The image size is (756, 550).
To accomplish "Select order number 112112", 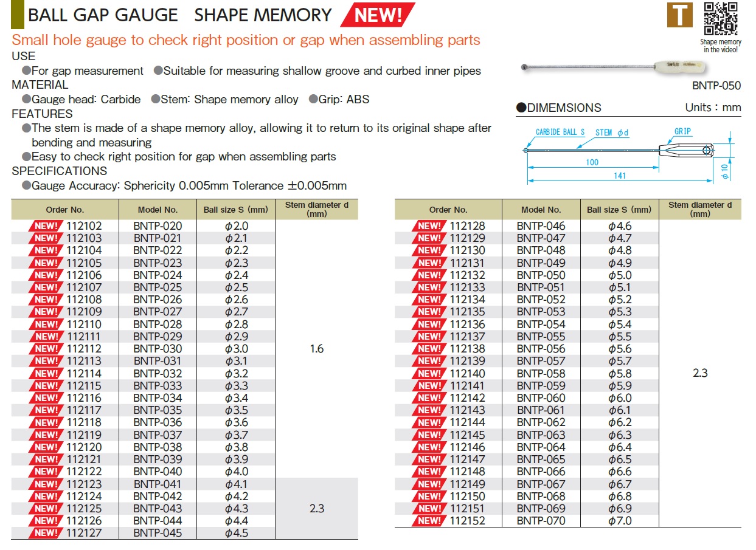I will click(x=84, y=349).
